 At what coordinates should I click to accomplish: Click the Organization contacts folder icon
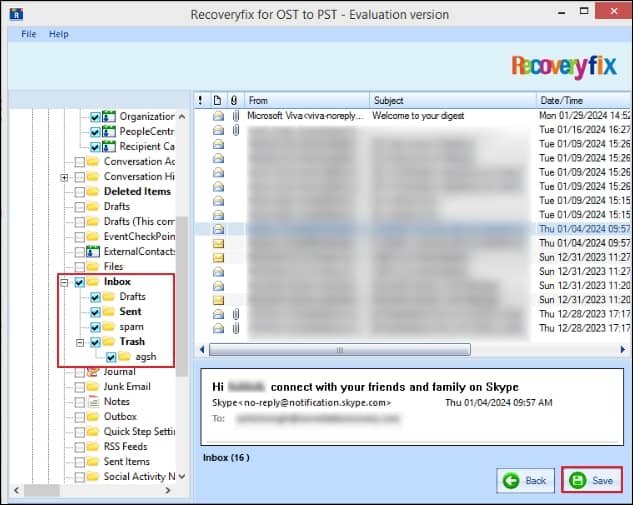coord(109,117)
